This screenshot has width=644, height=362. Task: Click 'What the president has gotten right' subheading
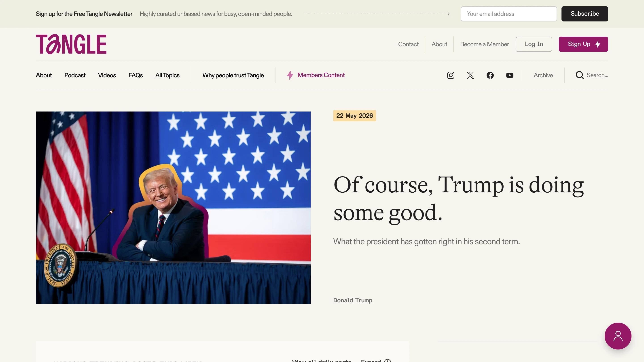[426, 241]
